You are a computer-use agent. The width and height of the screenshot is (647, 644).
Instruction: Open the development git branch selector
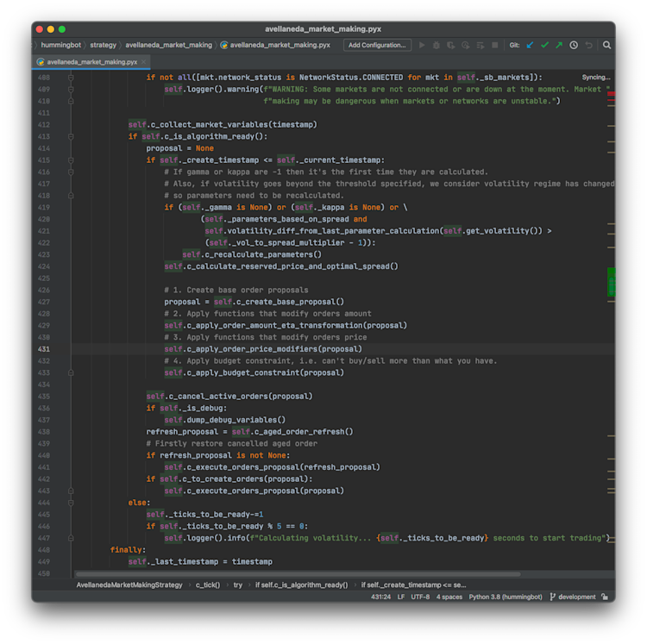573,597
